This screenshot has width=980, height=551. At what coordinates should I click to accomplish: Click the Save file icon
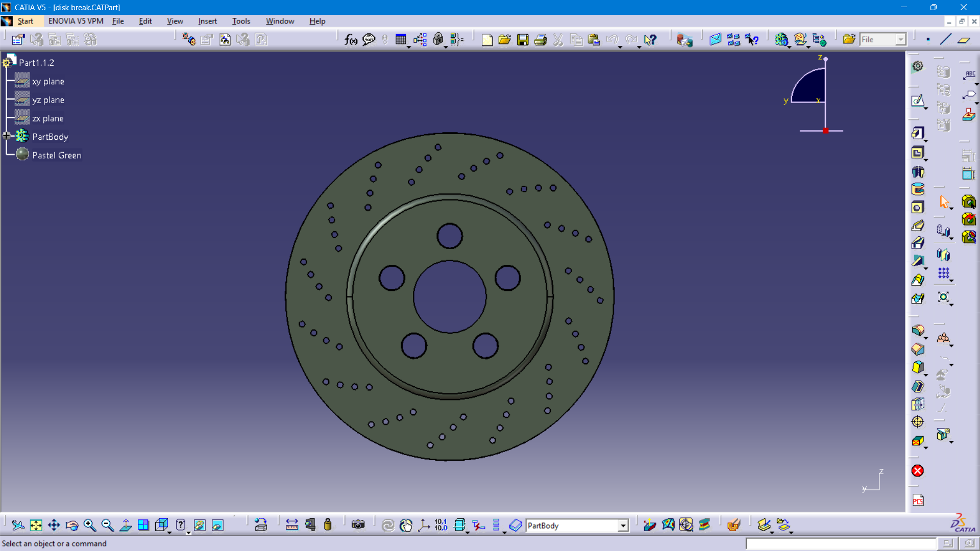click(x=522, y=40)
